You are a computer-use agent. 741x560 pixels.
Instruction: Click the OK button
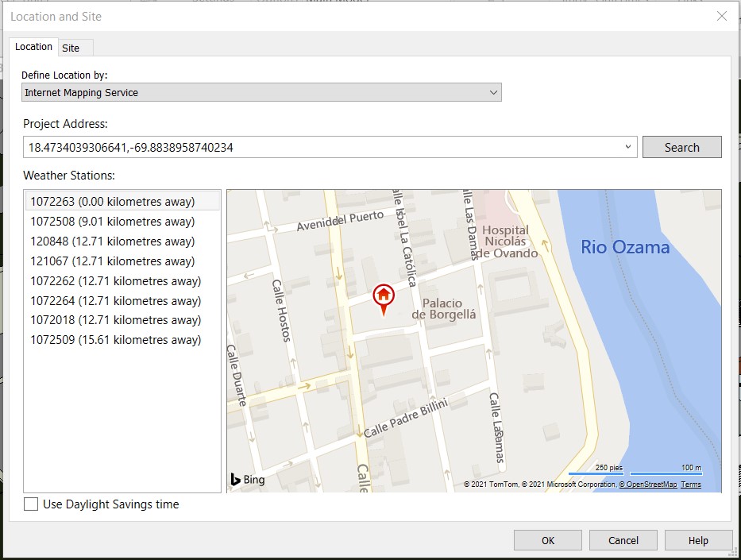click(547, 539)
